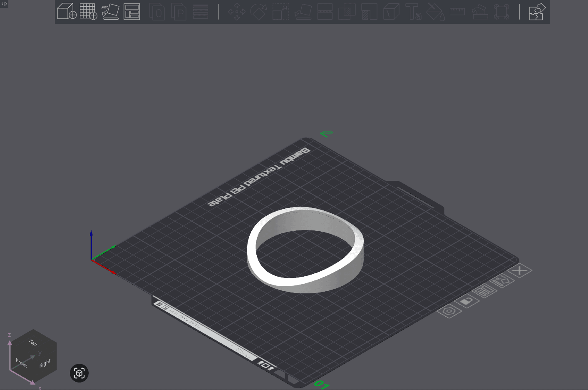Collapse the left sidebar panel
This screenshot has width=588, height=390.
pyautogui.click(x=4, y=4)
